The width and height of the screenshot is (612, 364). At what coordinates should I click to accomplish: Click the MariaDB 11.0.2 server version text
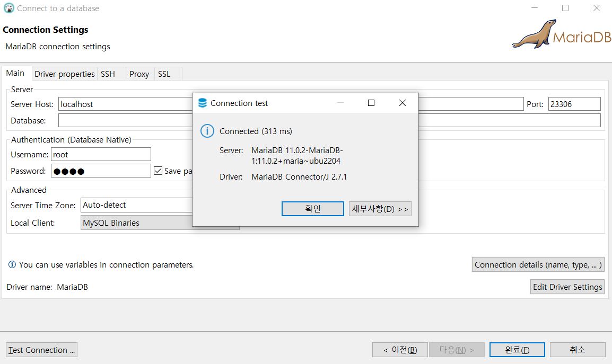coord(297,155)
